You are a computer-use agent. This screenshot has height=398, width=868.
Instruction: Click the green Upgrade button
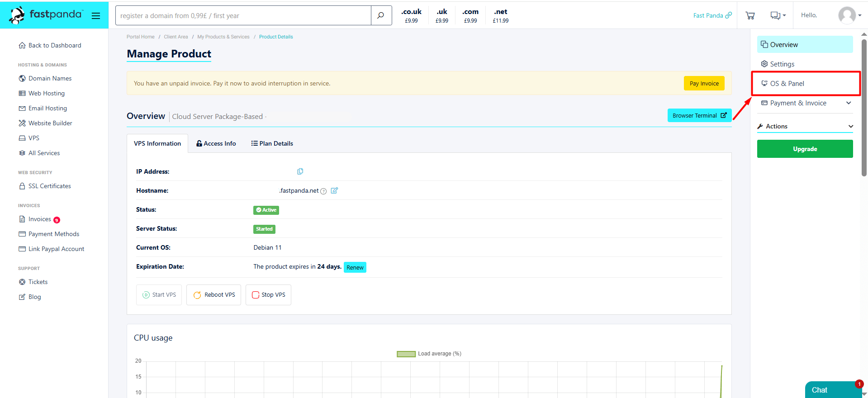(805, 149)
